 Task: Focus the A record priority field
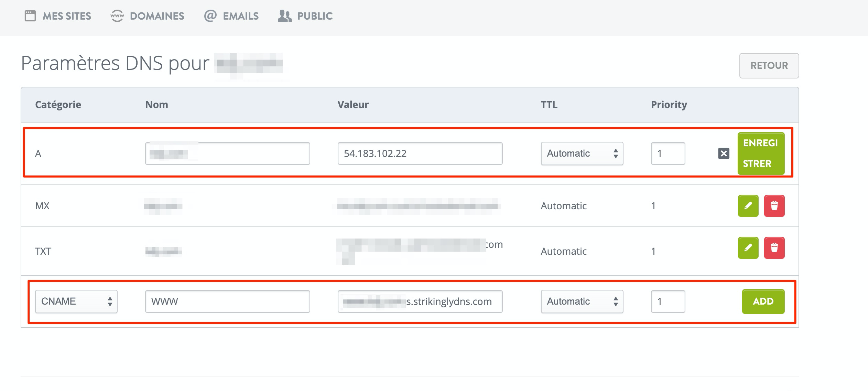tap(668, 154)
